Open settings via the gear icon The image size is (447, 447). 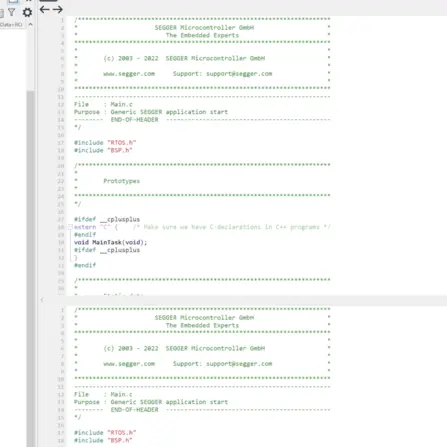tap(27, 13)
